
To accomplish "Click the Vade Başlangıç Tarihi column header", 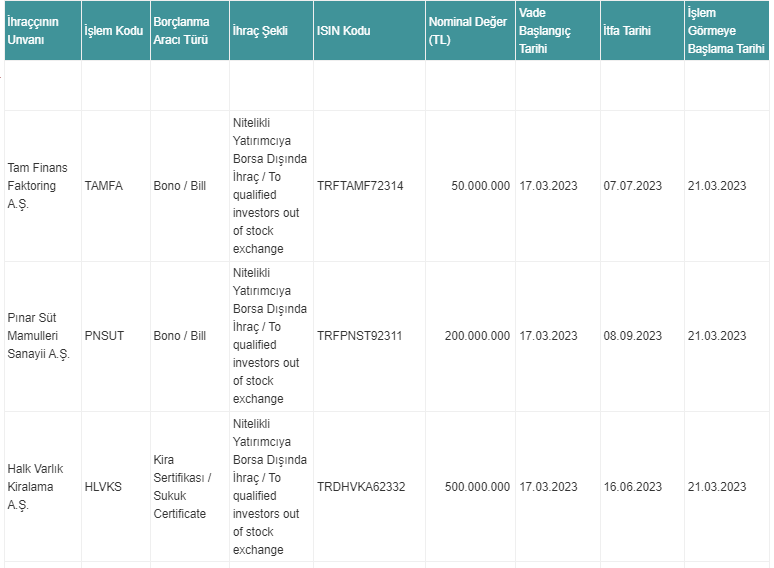I will [558, 31].
